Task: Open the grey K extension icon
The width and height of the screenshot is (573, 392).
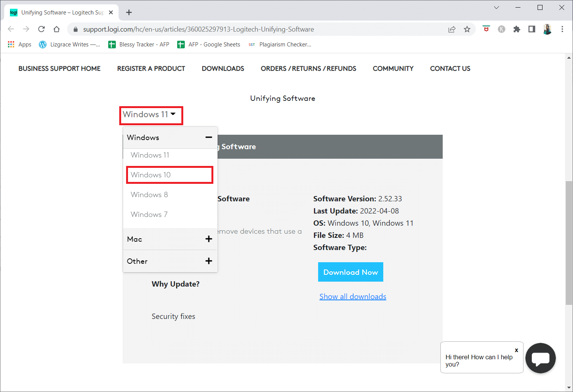Action: [501, 29]
